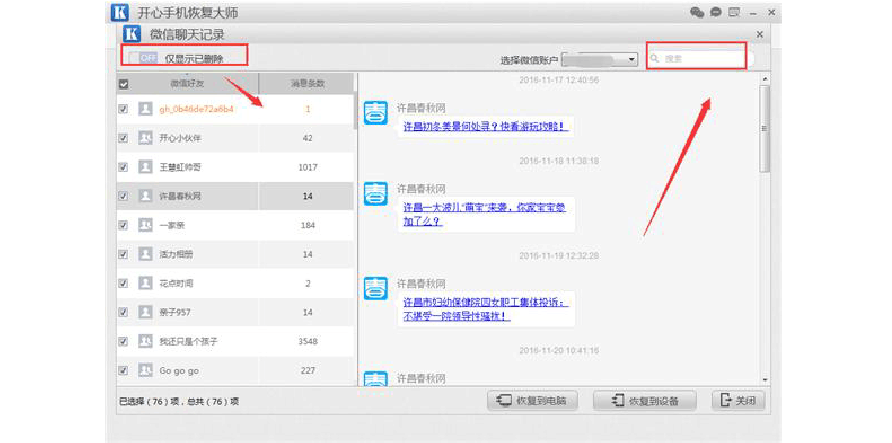Uncheck the Go go go checkbox
Image resolution: width=892 pixels, height=443 pixels.
(x=123, y=370)
